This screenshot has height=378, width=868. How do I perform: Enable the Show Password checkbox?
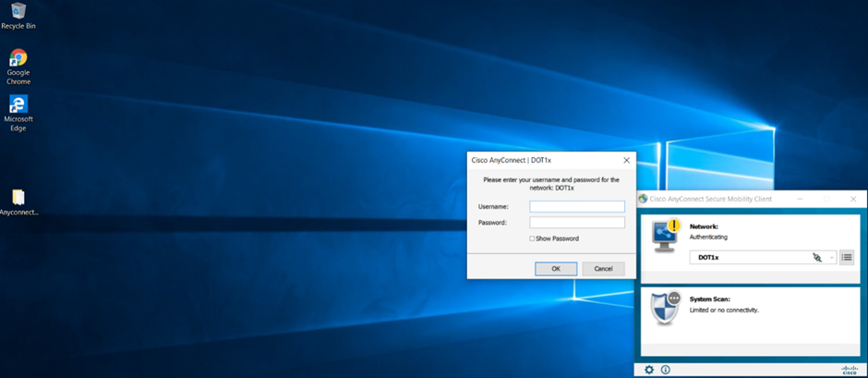click(532, 238)
